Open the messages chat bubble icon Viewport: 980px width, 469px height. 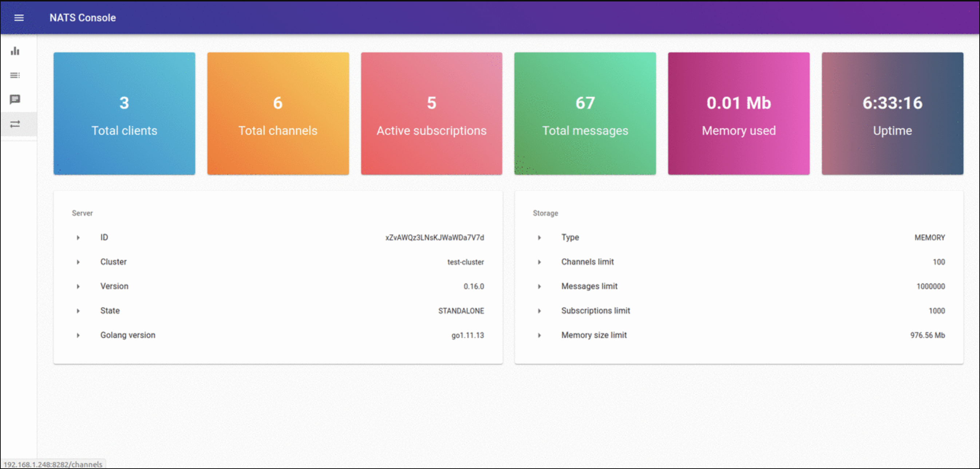tap(15, 100)
